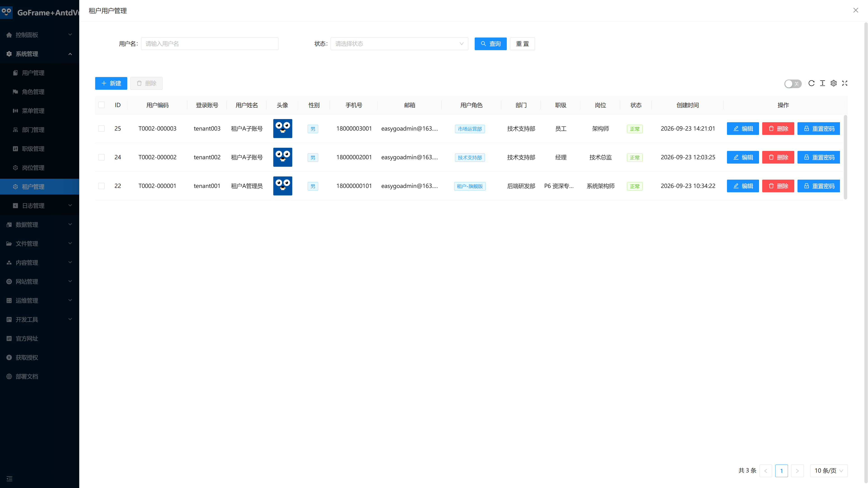Click the blue 查询 search button
This screenshot has width=868, height=488.
tap(491, 44)
